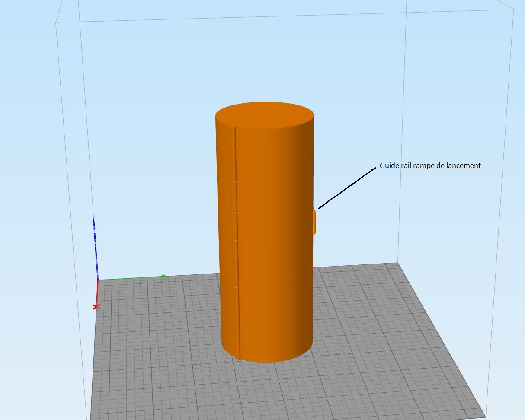Viewport: 525px width, 420px height.
Task: Click the green Y axis arrowhead
Action: click(162, 276)
